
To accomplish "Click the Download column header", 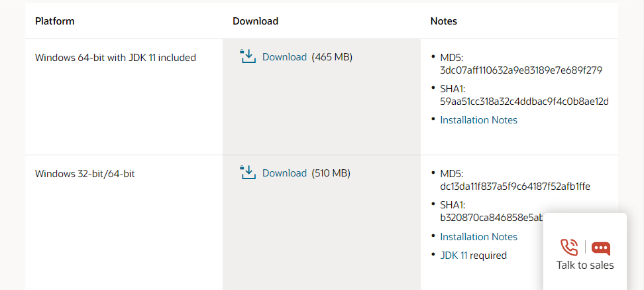I will point(256,21).
